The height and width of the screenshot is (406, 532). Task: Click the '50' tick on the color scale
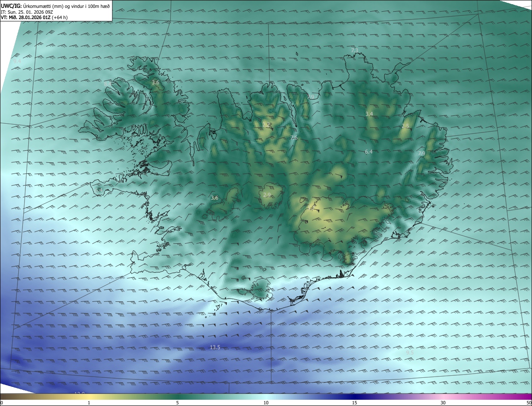pos(529,403)
